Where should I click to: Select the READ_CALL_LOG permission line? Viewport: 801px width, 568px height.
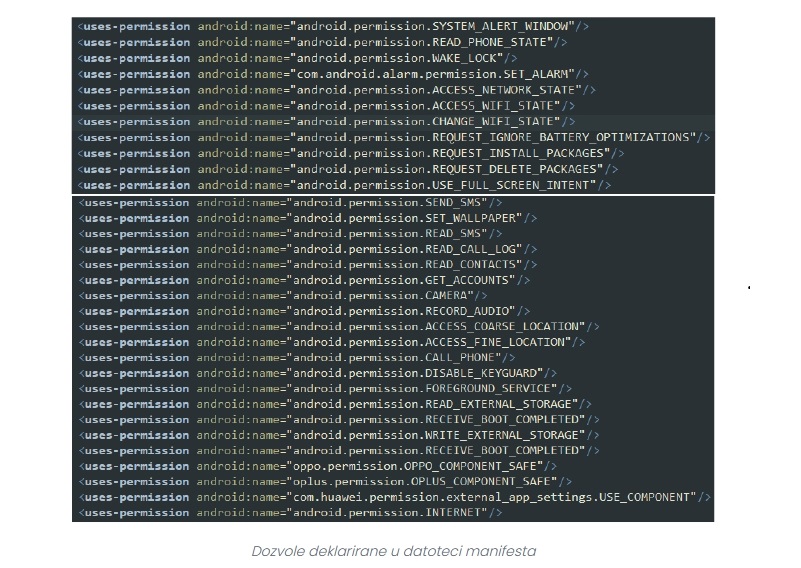308,249
